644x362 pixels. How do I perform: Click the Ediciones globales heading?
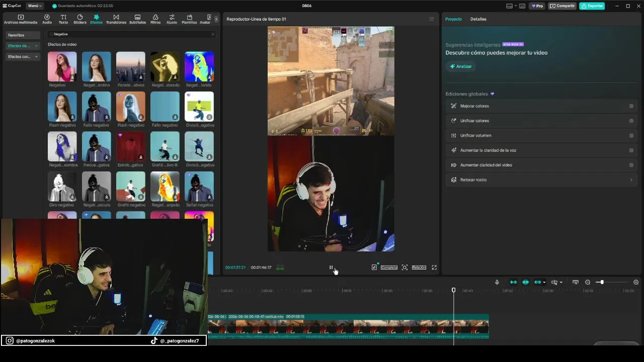click(466, 94)
